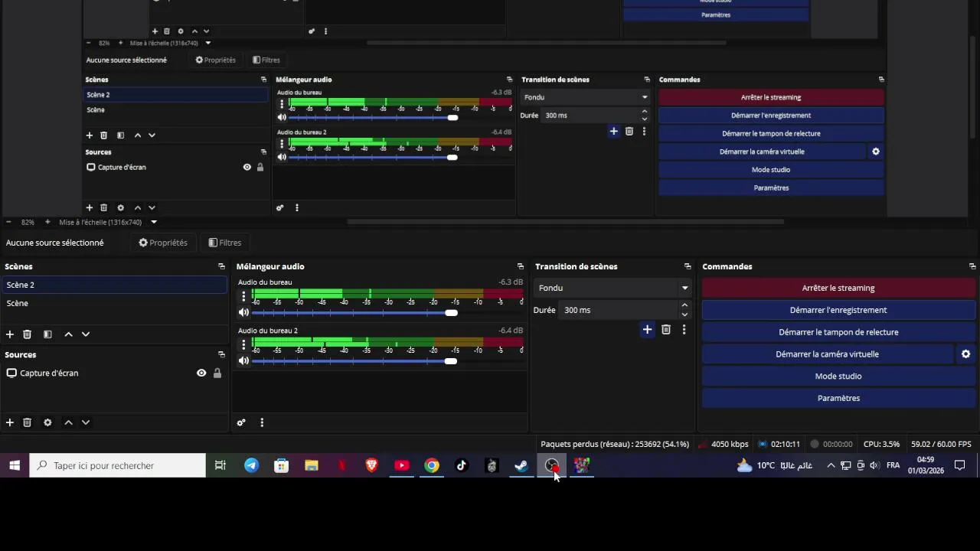This screenshot has height=551, width=980.
Task: Open virtual camera settings gear in the main Commandes
Action: pos(965,354)
